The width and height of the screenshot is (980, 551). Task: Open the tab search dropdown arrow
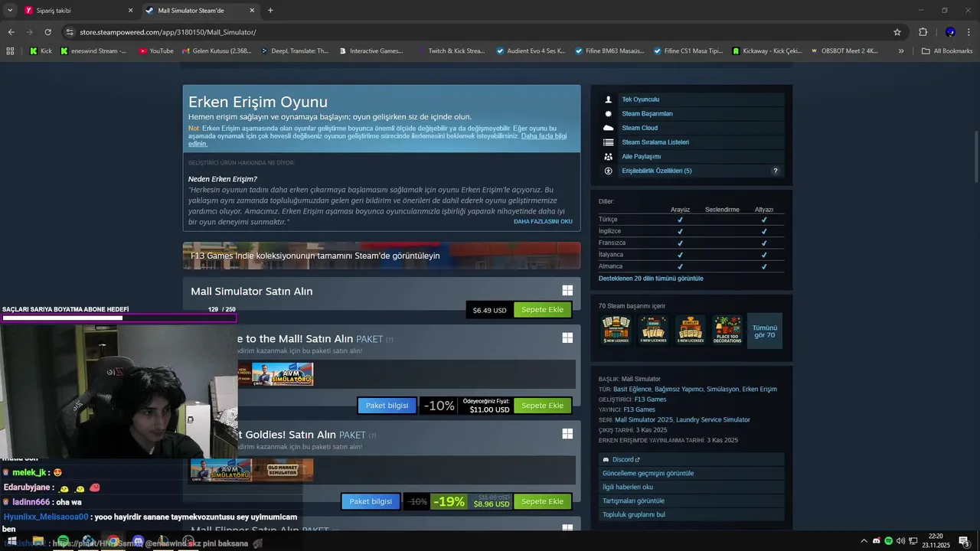(x=10, y=11)
